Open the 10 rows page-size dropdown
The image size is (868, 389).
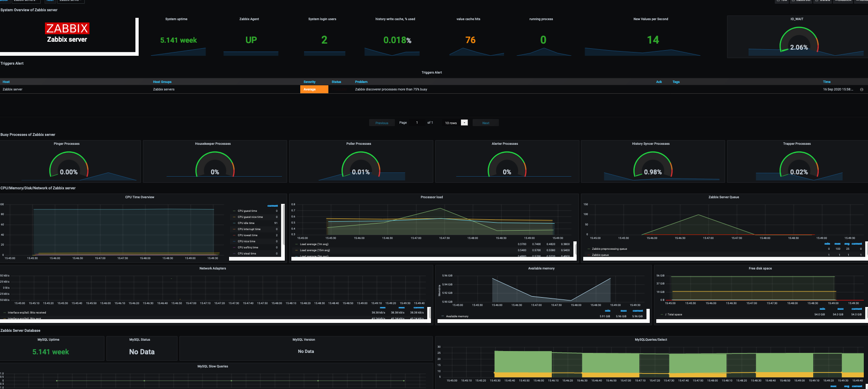tap(456, 123)
